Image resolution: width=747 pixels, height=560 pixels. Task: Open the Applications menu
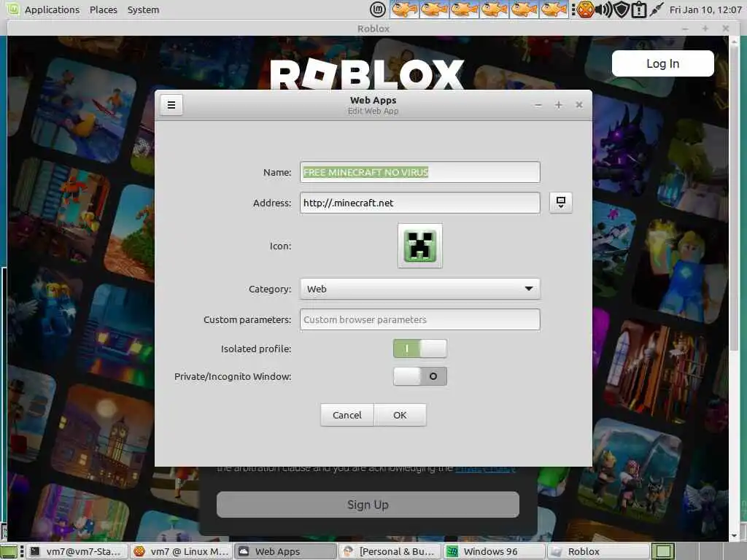(52, 10)
